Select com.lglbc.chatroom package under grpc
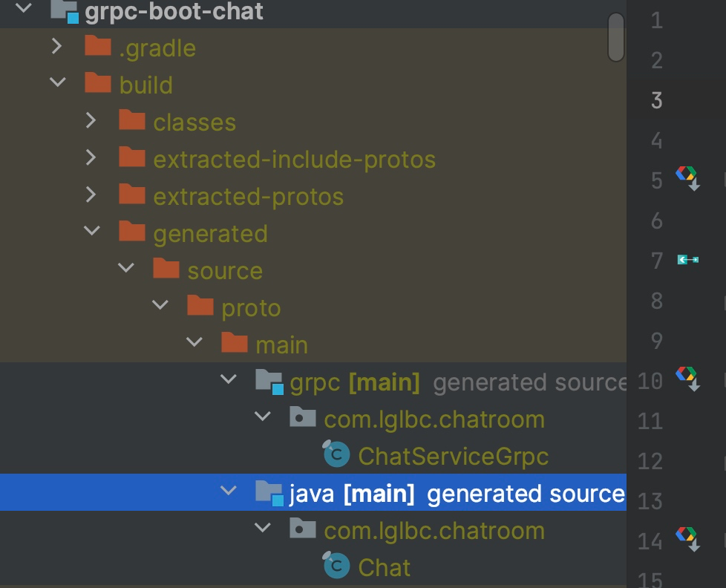Screen dimensions: 726x588 (x=434, y=419)
